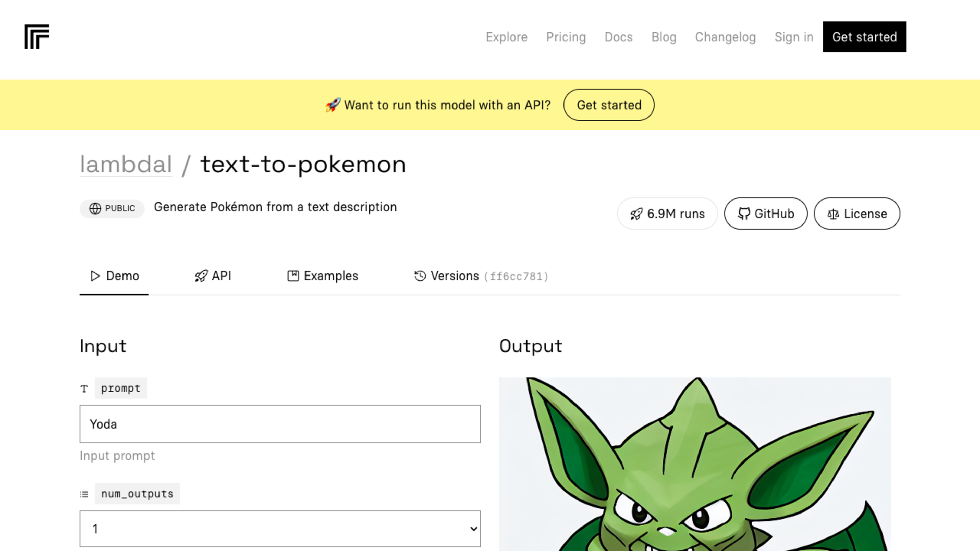Viewport: 980px width, 551px height.
Task: Open the Docs navigation link
Action: 618,37
